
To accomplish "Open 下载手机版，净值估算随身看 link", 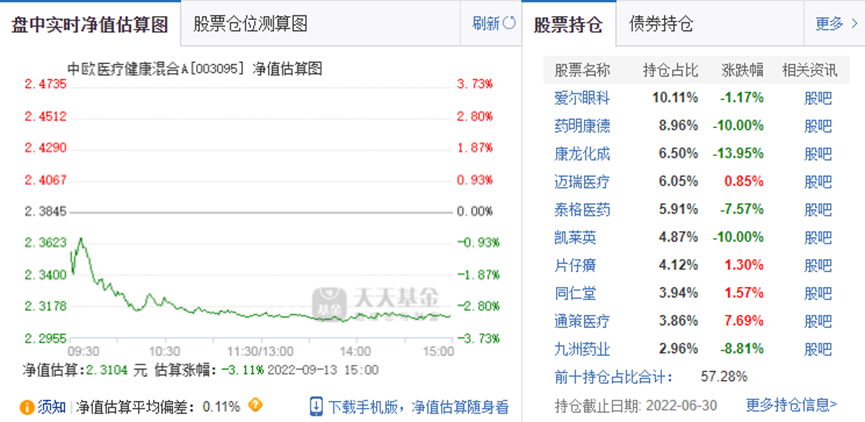I will coord(418,408).
